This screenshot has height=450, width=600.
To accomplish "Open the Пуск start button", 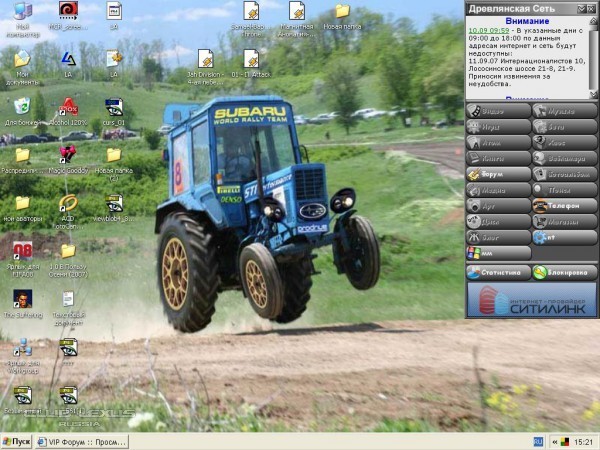I will [x=16, y=442].
